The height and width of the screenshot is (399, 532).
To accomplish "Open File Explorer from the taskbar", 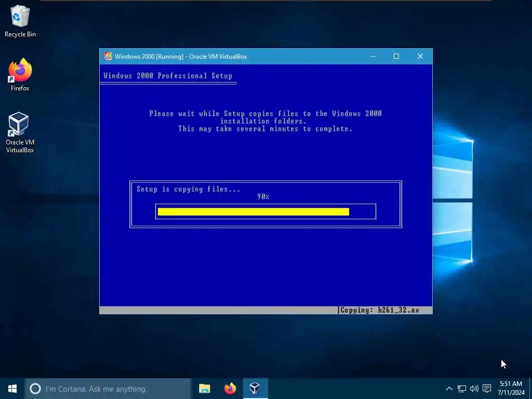I will point(205,389).
